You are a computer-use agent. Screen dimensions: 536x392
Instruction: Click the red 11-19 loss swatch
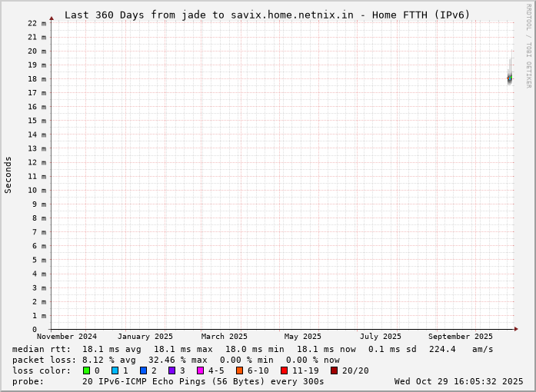pos(284,370)
